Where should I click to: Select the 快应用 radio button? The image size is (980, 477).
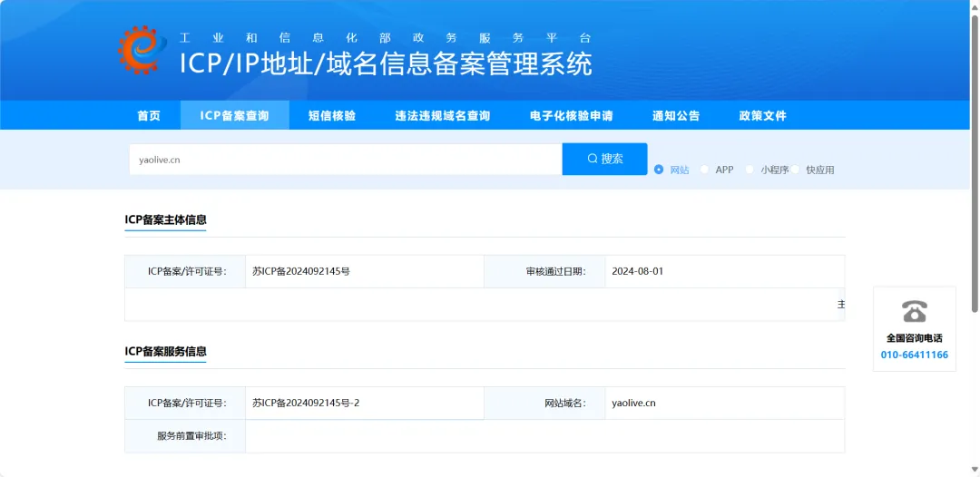click(795, 170)
